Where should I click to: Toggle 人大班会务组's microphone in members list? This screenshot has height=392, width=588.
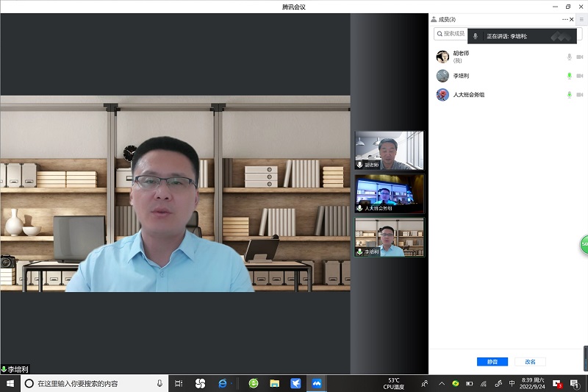pyautogui.click(x=569, y=95)
